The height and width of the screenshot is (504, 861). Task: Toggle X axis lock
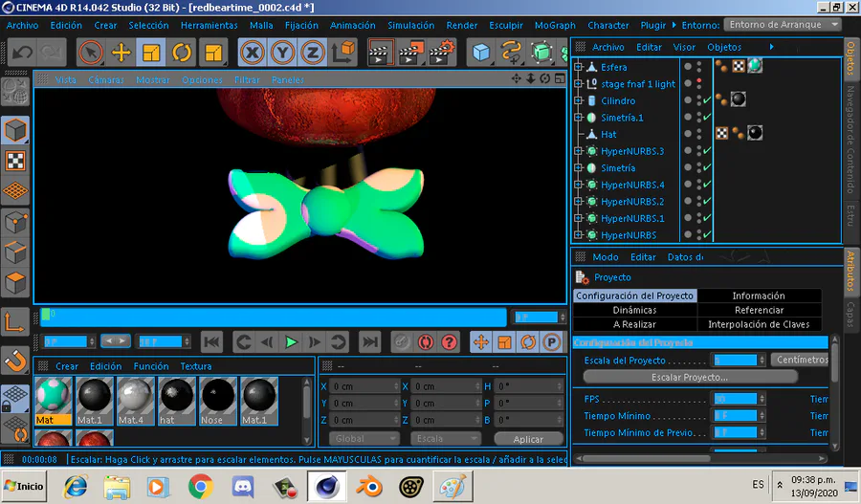pos(252,53)
